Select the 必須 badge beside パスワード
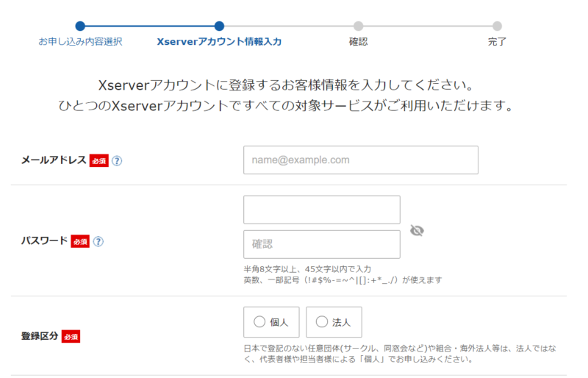This screenshot has width=588, height=378. [80, 241]
